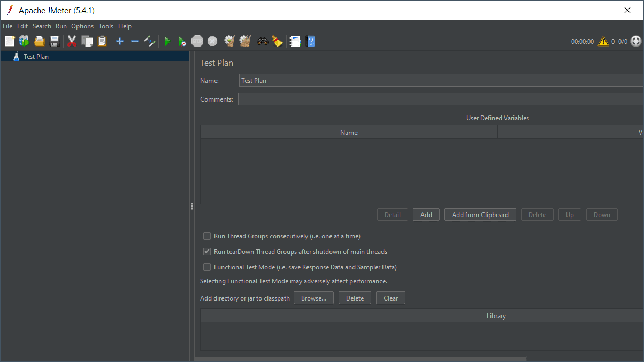Click the Cut scissors icon

click(72, 41)
